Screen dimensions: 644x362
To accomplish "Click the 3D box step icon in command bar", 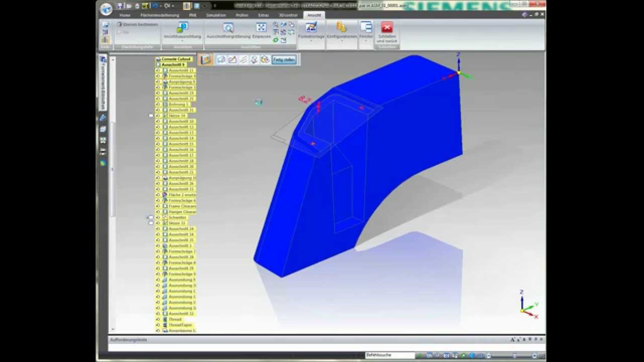I will coord(221,60).
